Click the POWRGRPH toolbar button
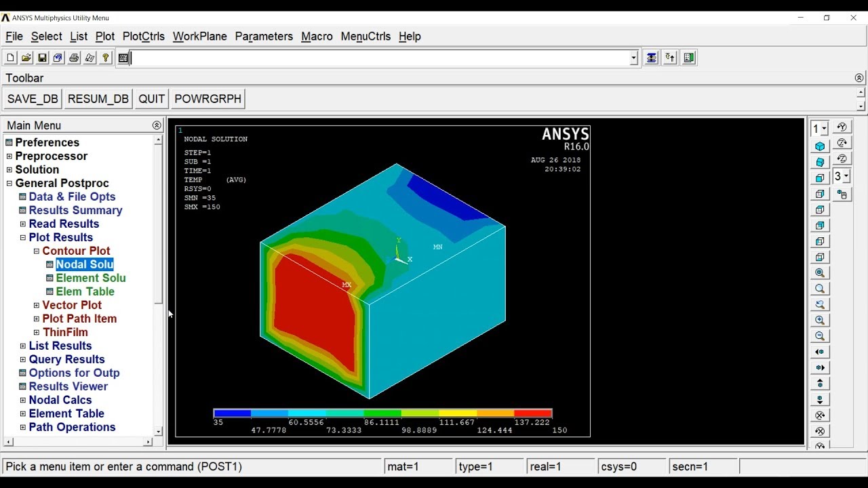Screen dimensions: 868x488 [x=208, y=99]
